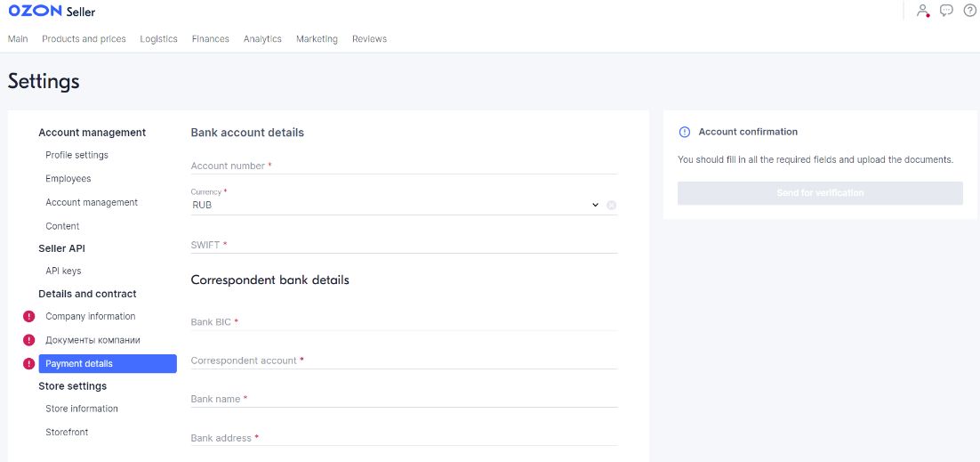This screenshot has height=462, width=980.
Task: Select Storefront in the sidebar
Action: tap(67, 432)
